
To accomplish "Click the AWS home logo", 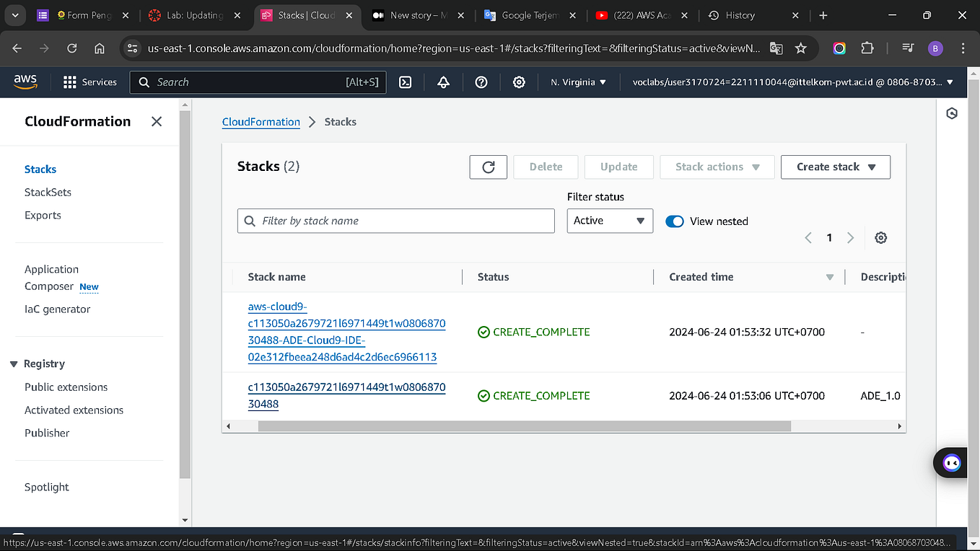I will (x=25, y=81).
